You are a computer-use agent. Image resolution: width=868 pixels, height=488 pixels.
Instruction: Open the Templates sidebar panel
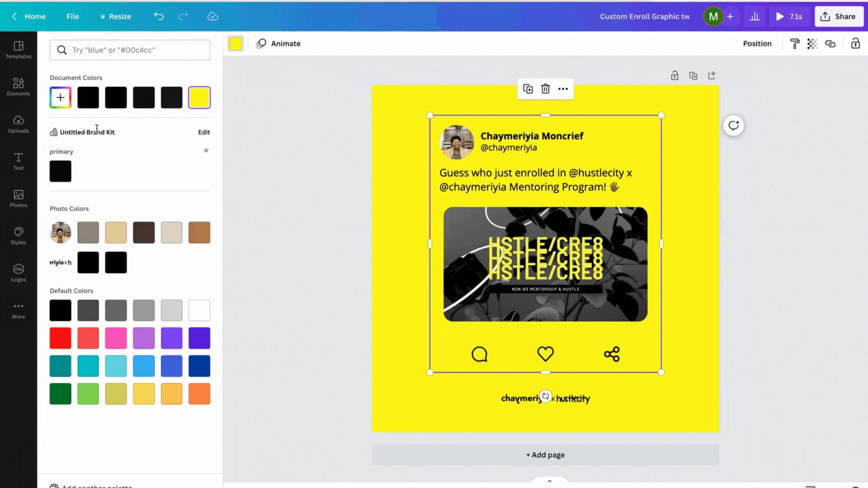coord(18,50)
